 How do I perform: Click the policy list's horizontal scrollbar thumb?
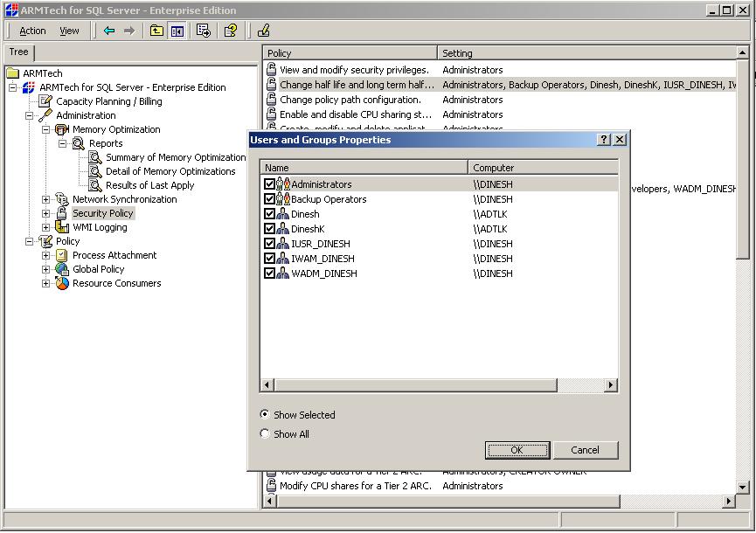point(448,502)
